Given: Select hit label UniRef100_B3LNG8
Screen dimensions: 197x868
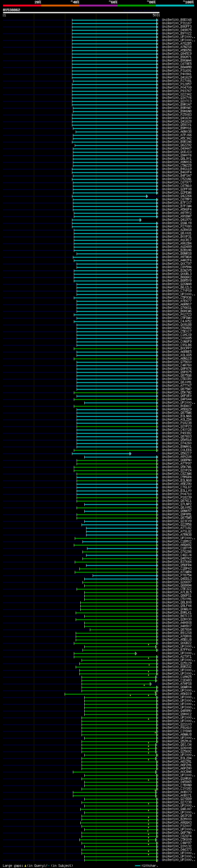Looking at the screenshot, I should (x=177, y=480).
